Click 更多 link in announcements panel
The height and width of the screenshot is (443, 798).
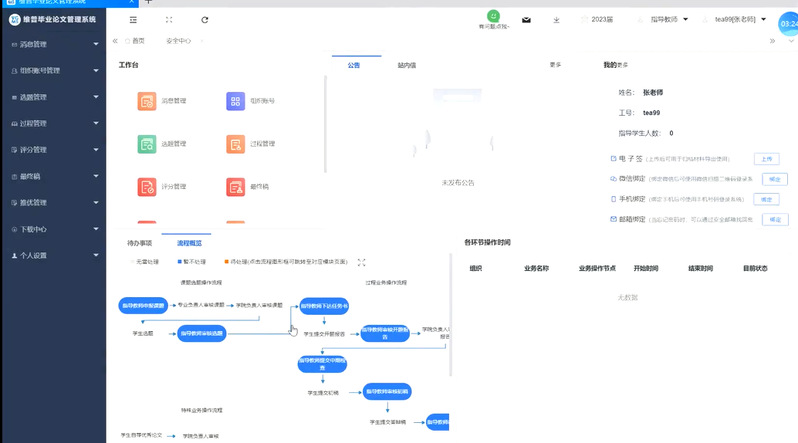pyautogui.click(x=555, y=65)
